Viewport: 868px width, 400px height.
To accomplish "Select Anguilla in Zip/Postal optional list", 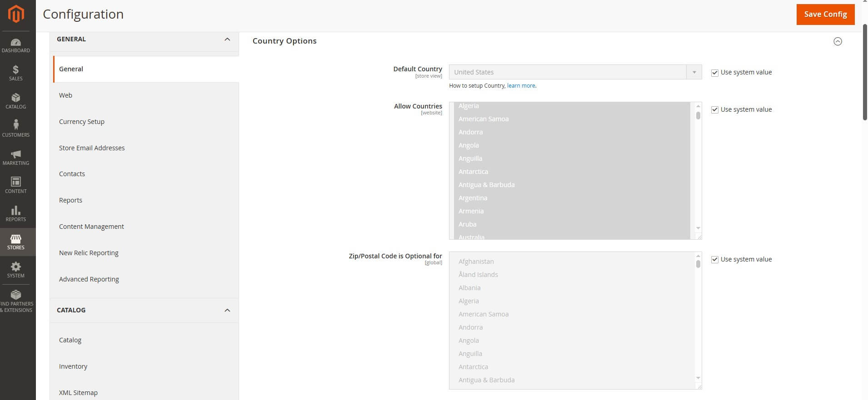I will 572,354.
